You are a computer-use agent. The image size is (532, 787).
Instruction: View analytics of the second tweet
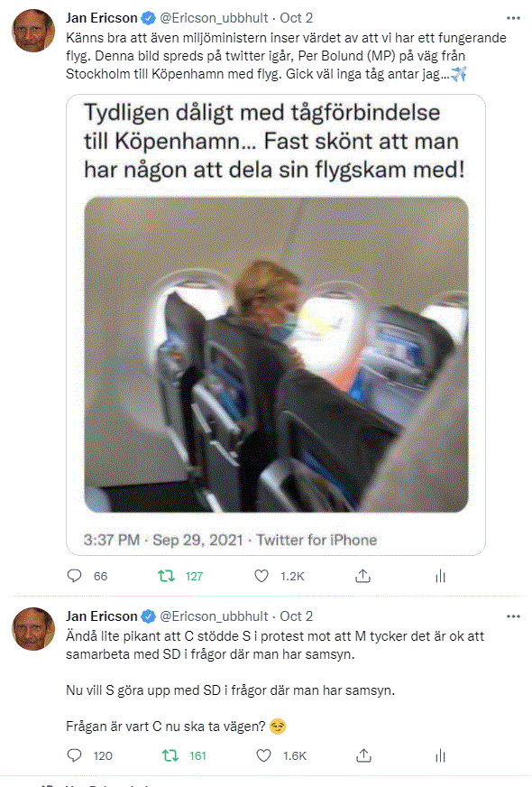click(440, 755)
